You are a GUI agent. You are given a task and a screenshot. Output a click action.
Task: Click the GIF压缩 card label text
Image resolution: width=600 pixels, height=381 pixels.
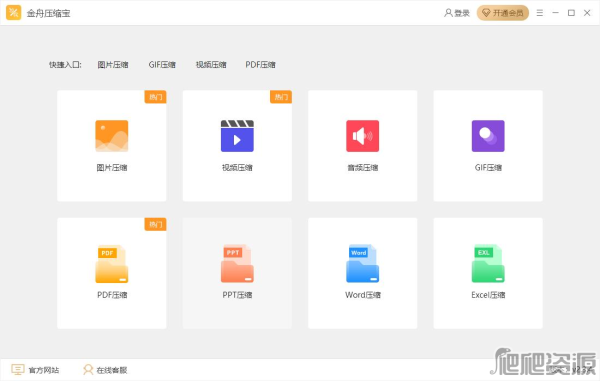[x=488, y=168]
